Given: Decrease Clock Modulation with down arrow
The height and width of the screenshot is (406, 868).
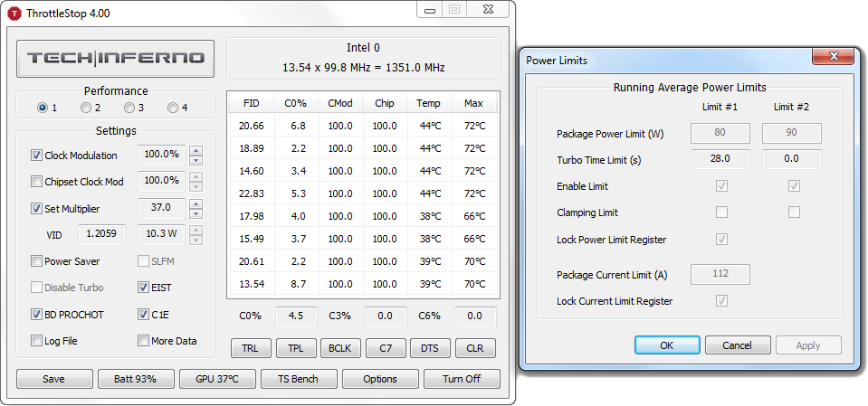Looking at the screenshot, I should tap(196, 160).
